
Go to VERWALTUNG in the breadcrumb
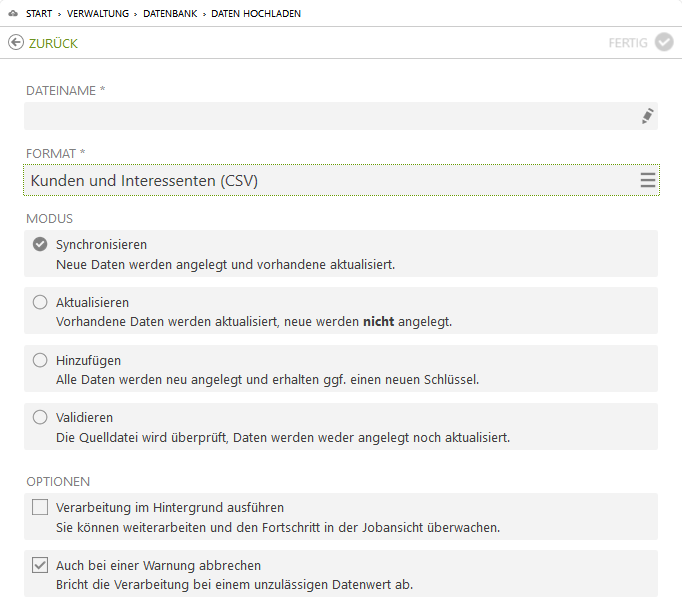(x=98, y=13)
